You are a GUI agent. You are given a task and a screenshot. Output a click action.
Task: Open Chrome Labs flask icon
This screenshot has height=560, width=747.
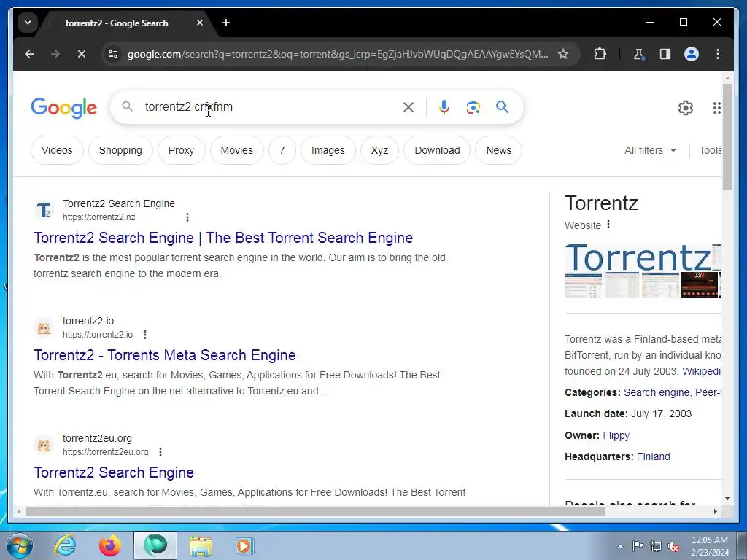639,54
